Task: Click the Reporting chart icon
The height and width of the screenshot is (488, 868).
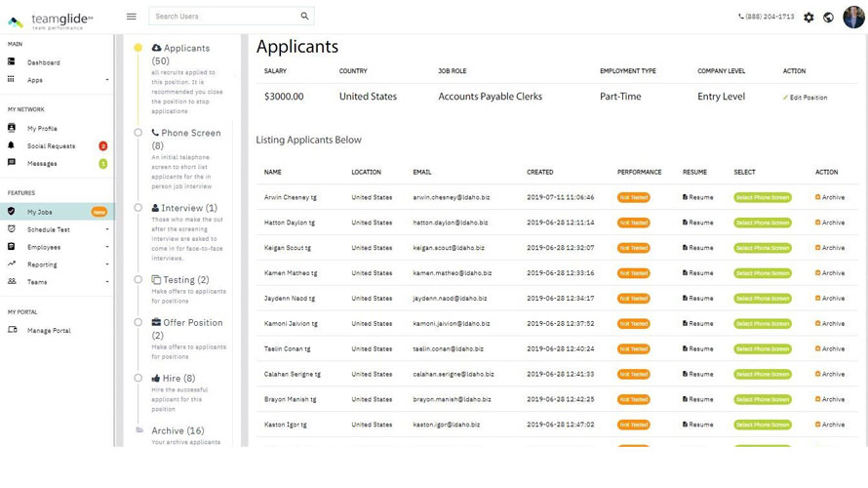Action: pyautogui.click(x=11, y=264)
